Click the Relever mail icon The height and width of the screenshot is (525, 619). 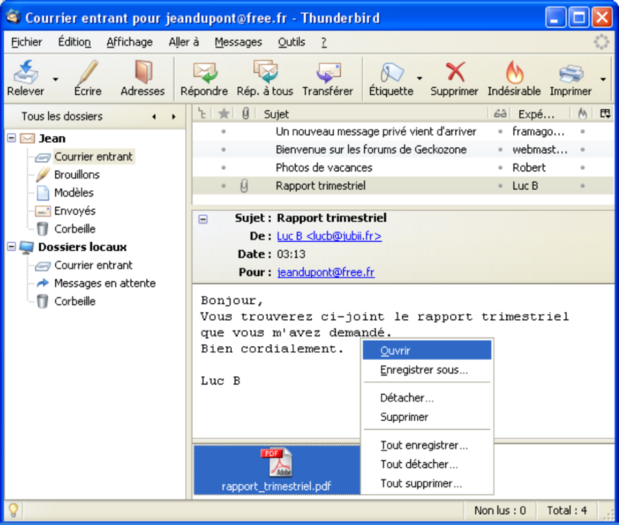(x=25, y=74)
